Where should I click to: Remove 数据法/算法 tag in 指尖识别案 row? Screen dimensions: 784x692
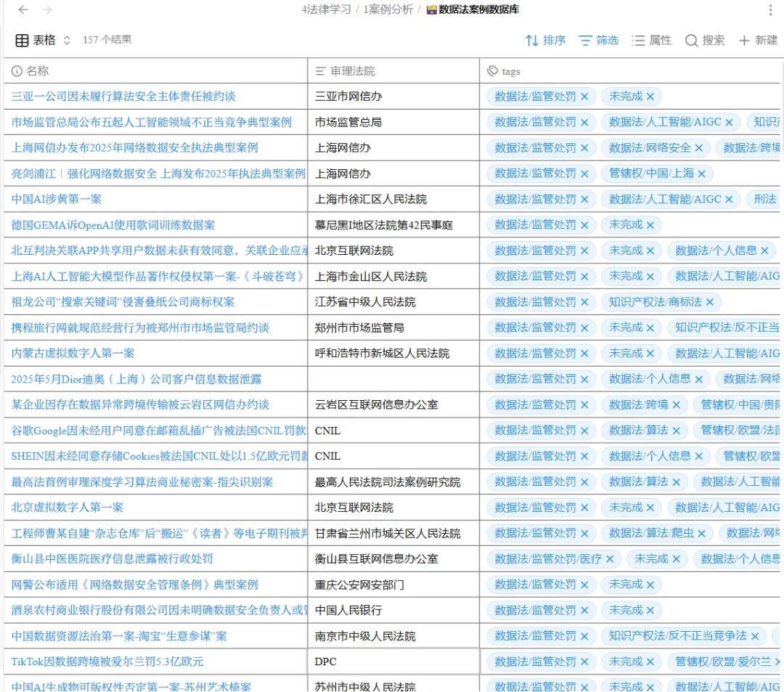(677, 482)
